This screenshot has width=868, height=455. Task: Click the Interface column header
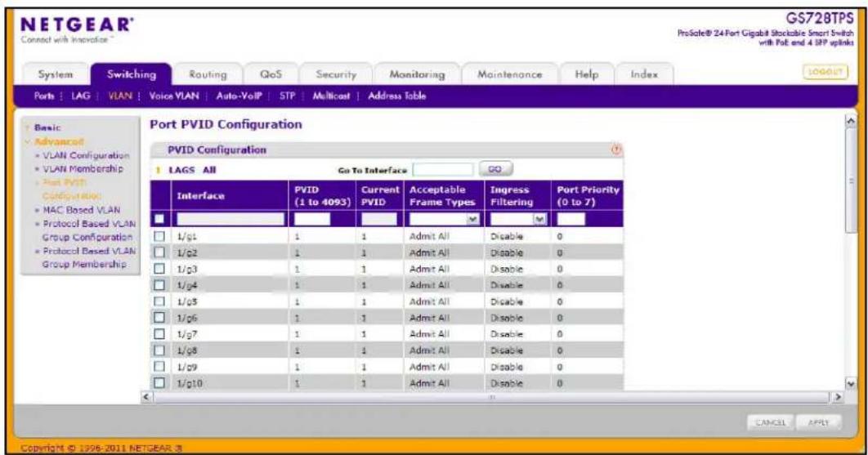tap(200, 196)
